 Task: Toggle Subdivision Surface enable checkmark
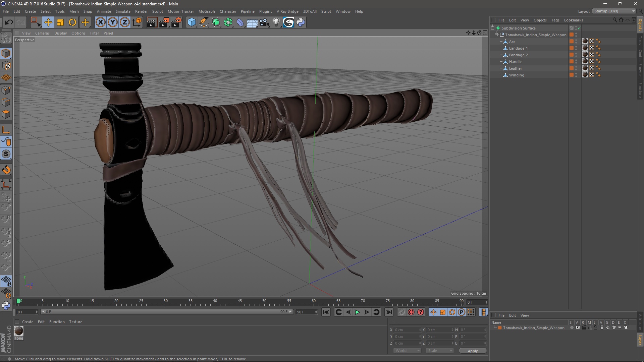click(x=579, y=28)
